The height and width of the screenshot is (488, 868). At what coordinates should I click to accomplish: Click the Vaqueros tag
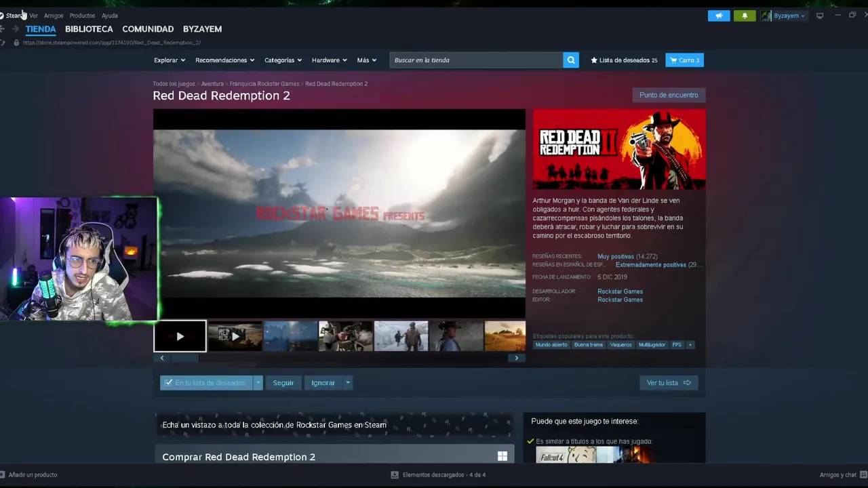620,345
